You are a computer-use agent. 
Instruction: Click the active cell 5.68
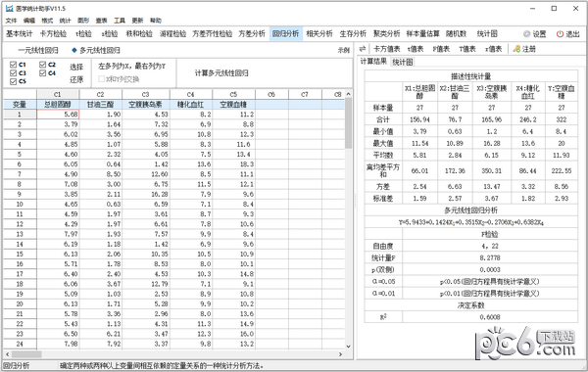[x=58, y=115]
